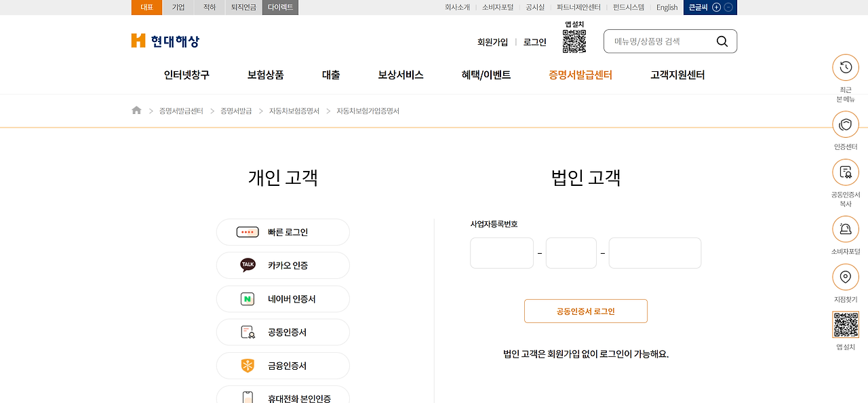
Task: Open the 고객지원센터 main menu
Action: [677, 75]
